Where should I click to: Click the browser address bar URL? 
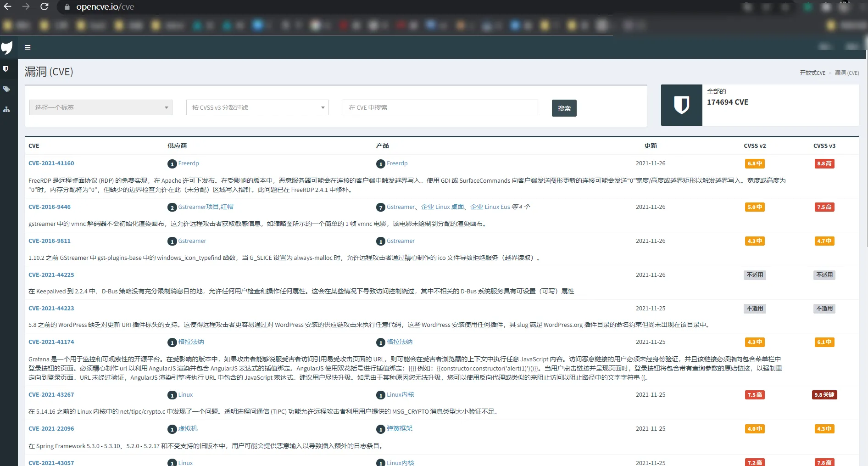[x=105, y=7]
